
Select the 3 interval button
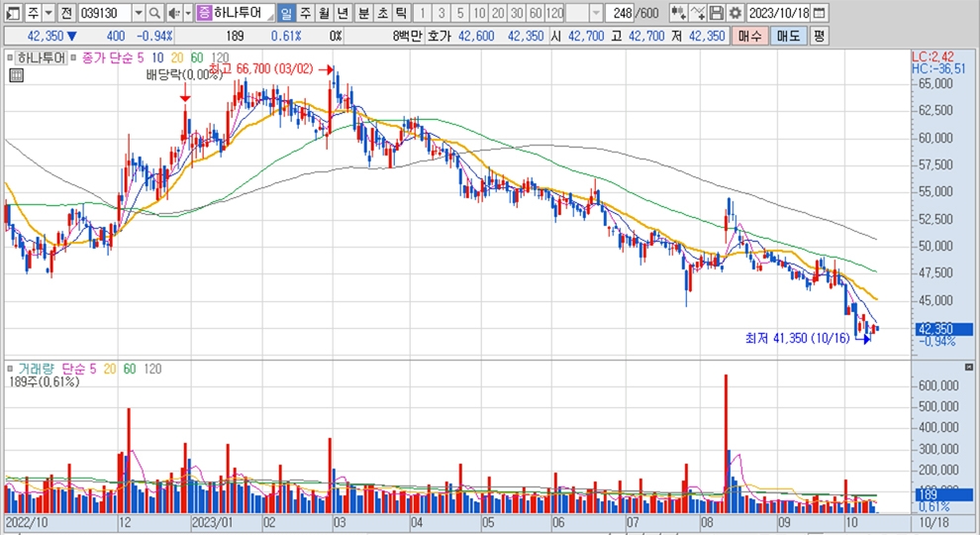(x=441, y=13)
